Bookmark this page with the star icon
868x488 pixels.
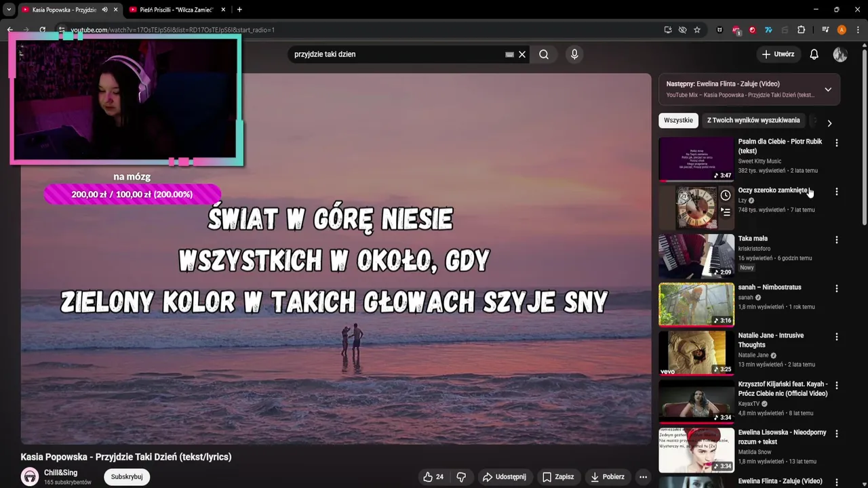click(x=697, y=30)
